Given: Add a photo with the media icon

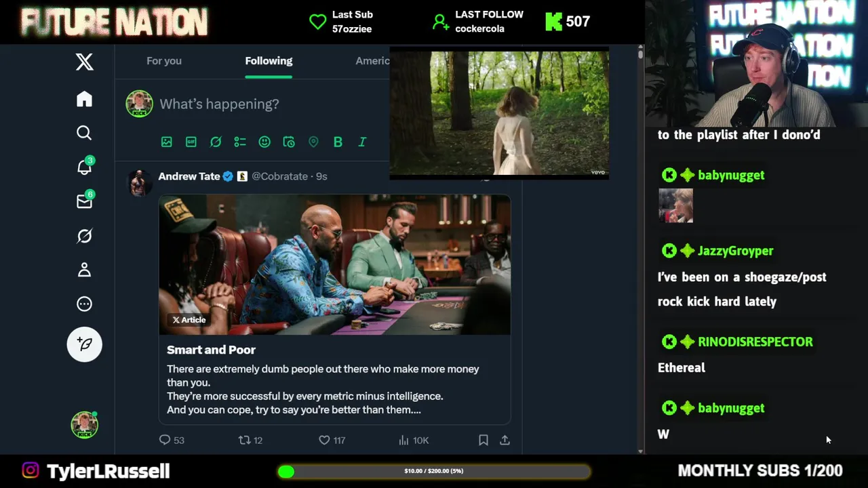Looking at the screenshot, I should click(167, 142).
